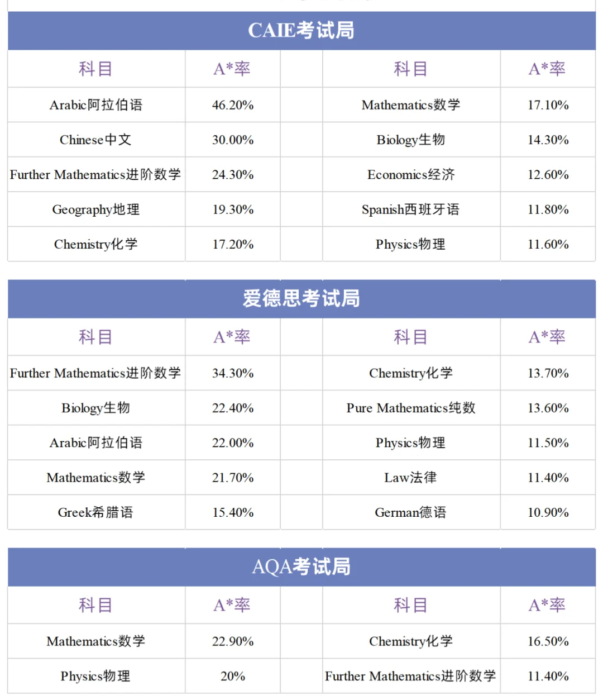
Task: Select the 46.20% A* rate value
Action: tap(233, 105)
